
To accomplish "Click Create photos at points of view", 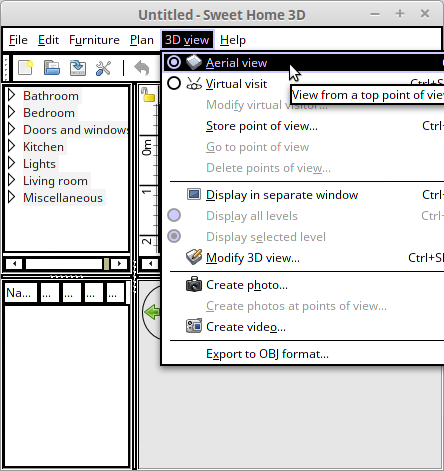I will point(303,306).
